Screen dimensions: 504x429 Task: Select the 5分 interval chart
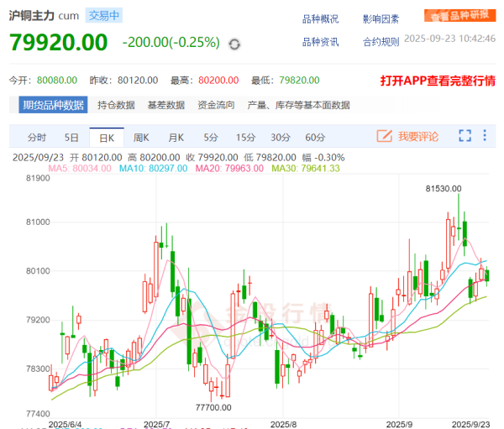210,137
